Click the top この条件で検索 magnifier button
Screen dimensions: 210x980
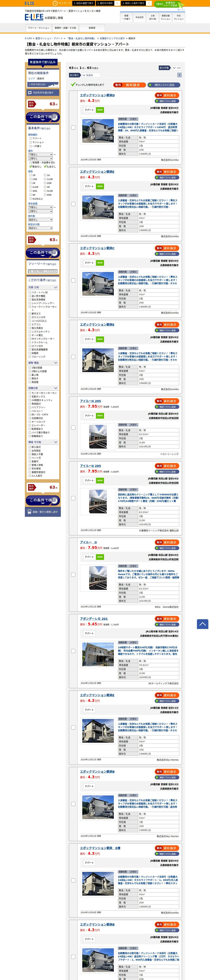[43, 117]
